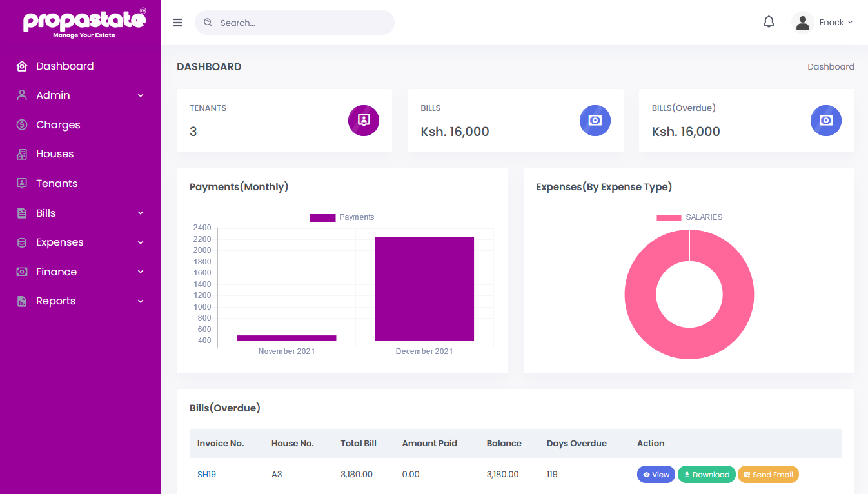The width and height of the screenshot is (868, 494).
Task: Click the Bills card money icon
Action: tap(595, 121)
